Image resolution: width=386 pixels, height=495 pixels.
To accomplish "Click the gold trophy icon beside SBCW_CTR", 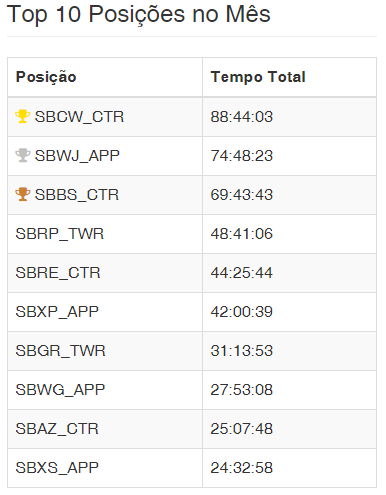I will point(23,116).
